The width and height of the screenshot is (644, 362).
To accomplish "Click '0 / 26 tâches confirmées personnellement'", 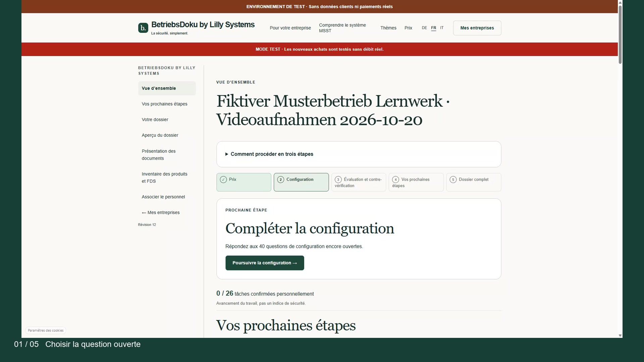I will click(x=265, y=294).
